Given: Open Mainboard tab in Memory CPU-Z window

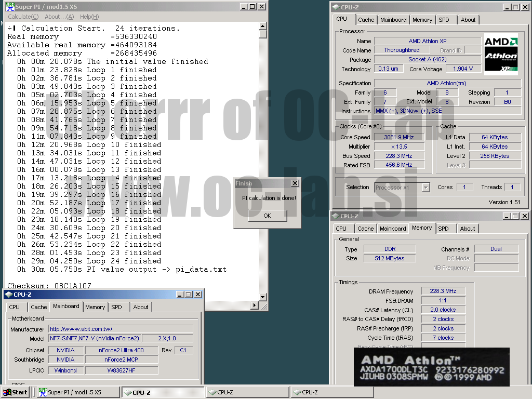Looking at the screenshot, I should pyautogui.click(x=393, y=229).
